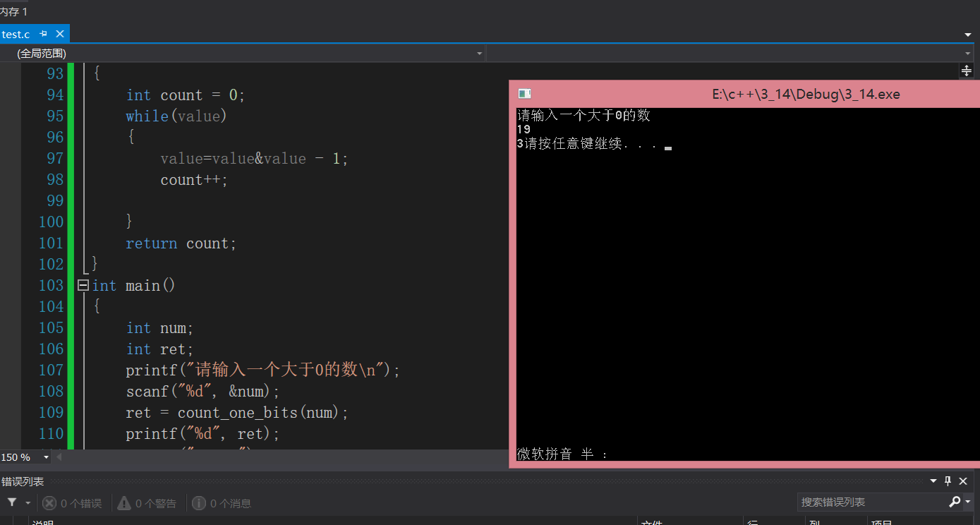The image size is (980, 525).
Task: Click the line number 103
Action: tap(51, 285)
